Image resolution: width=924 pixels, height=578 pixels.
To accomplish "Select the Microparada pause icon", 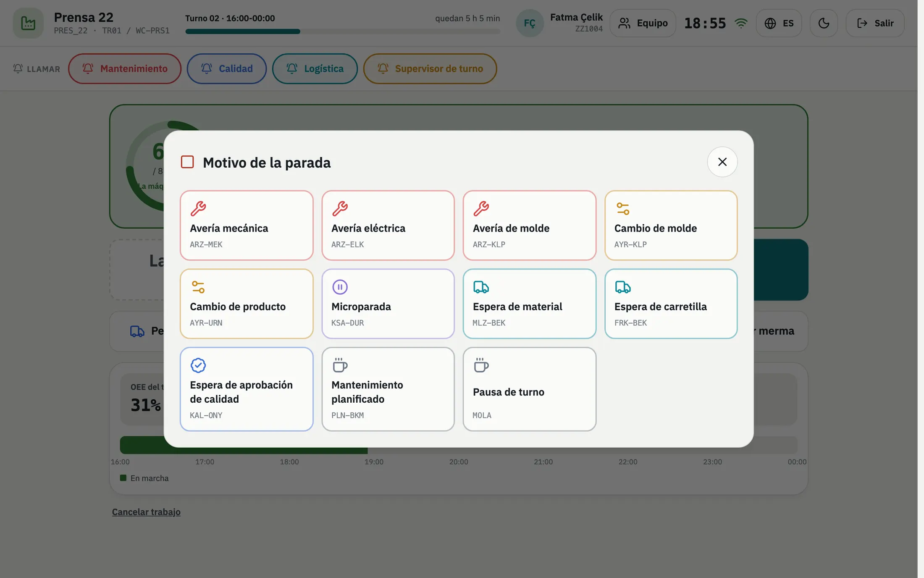I will 340,287.
